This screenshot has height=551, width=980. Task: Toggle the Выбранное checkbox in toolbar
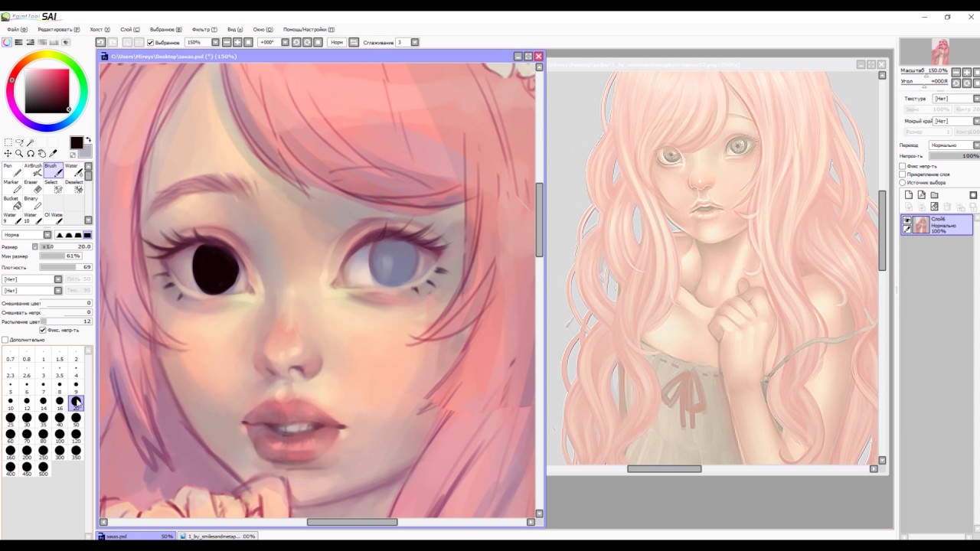pos(151,43)
